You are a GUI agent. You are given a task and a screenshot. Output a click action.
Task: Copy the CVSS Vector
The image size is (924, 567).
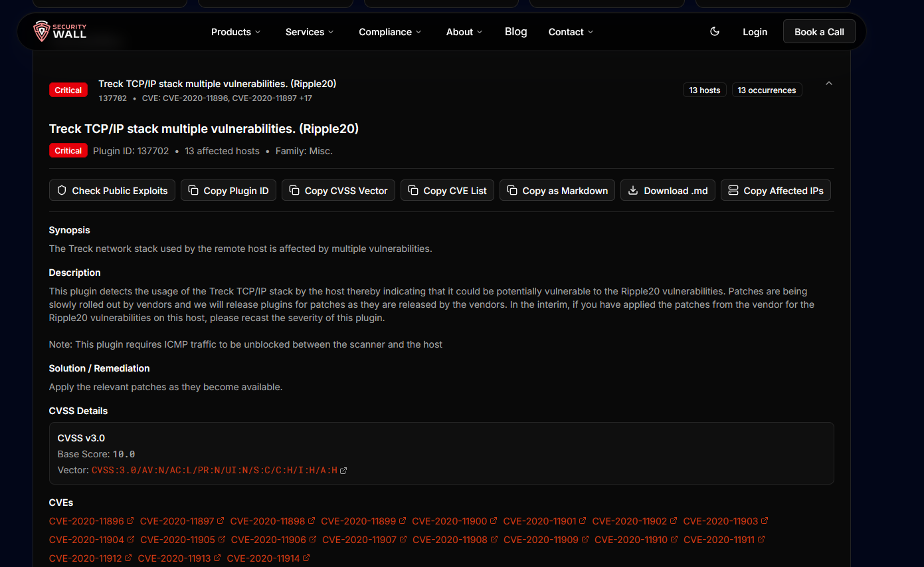339,191
